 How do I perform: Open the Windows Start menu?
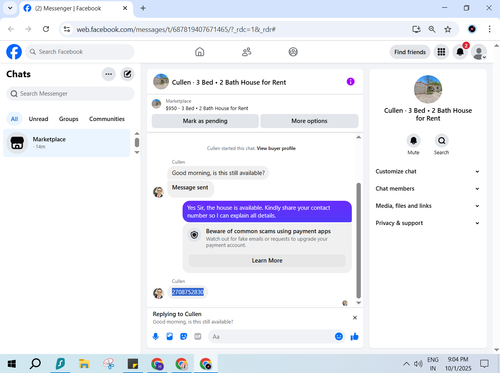pos(12,364)
